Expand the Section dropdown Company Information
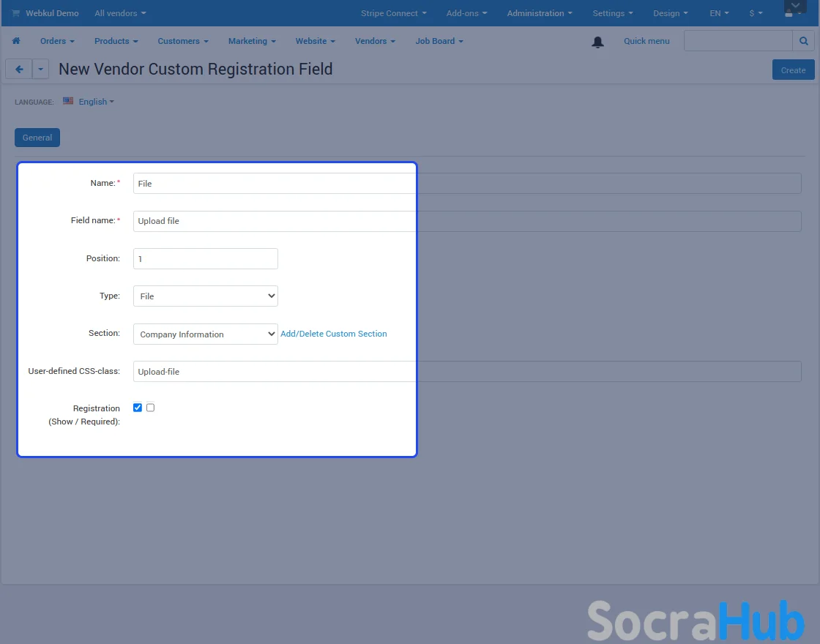 point(205,334)
